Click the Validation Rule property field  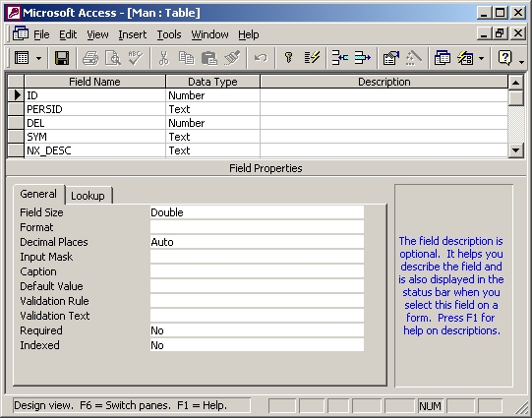(x=257, y=301)
